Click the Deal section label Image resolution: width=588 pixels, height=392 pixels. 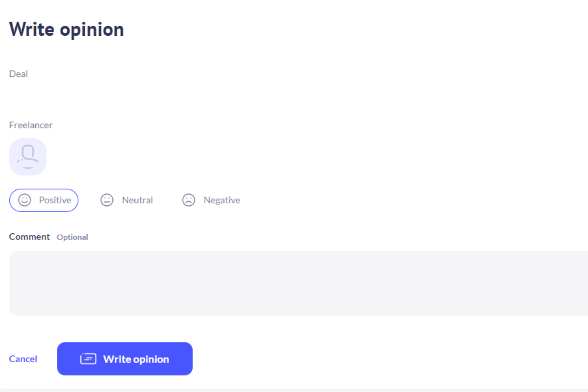tap(19, 74)
